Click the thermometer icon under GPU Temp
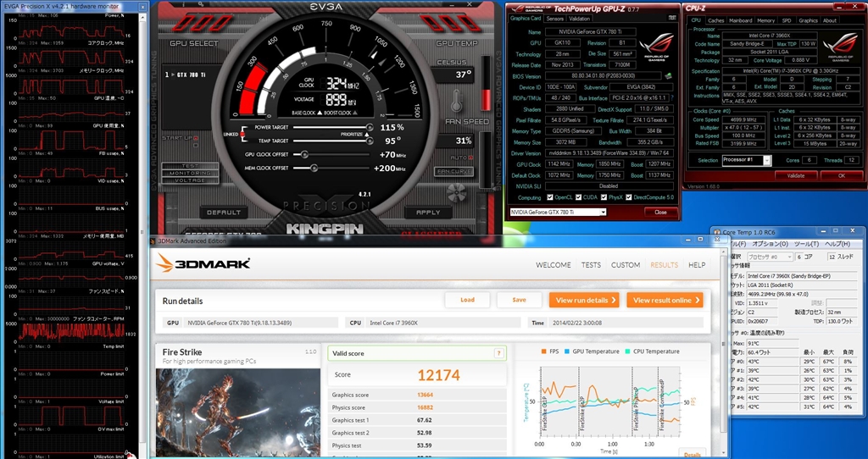Image resolution: width=868 pixels, height=459 pixels. click(x=457, y=102)
